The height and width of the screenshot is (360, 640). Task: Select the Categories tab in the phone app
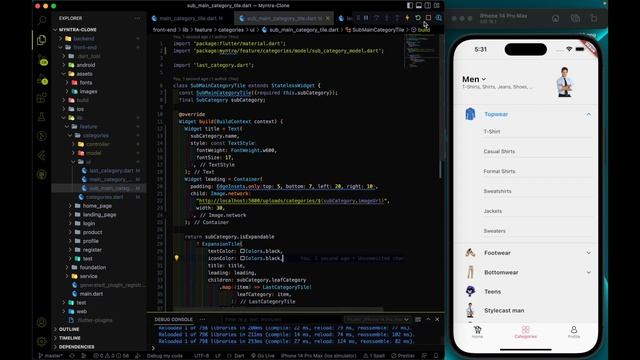525,332
